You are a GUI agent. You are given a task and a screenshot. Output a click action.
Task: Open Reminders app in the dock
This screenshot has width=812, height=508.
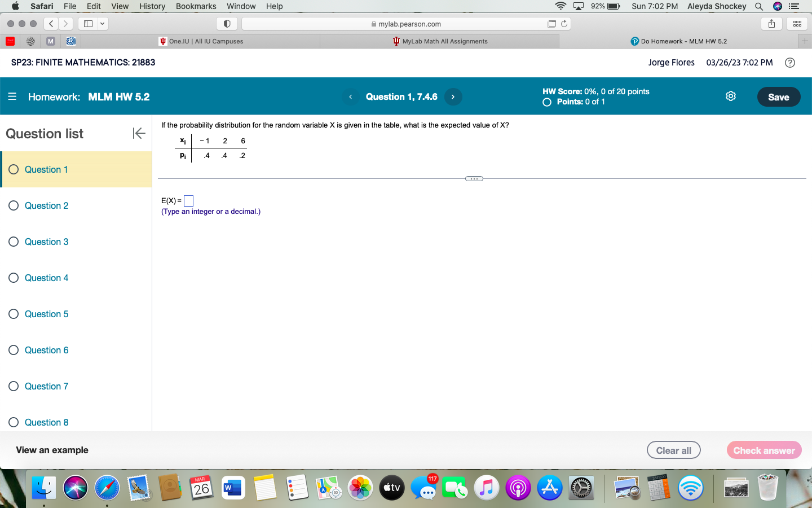[x=297, y=487]
